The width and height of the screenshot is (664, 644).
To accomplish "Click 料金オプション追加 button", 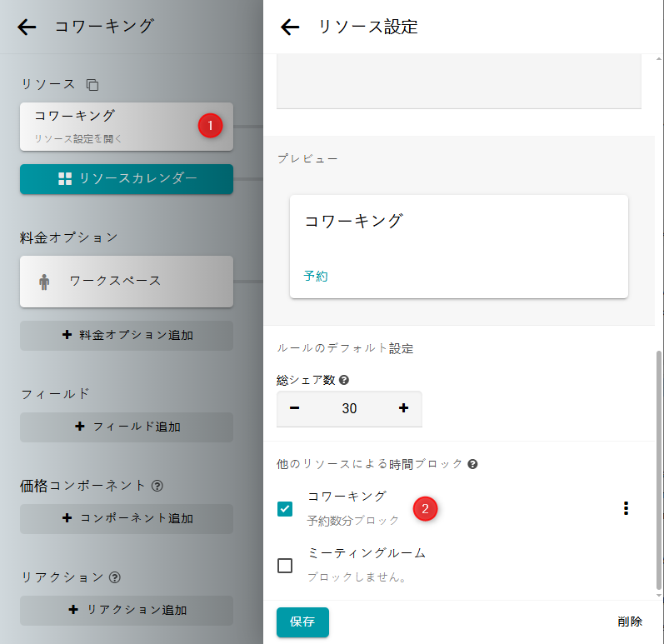I will (x=127, y=336).
